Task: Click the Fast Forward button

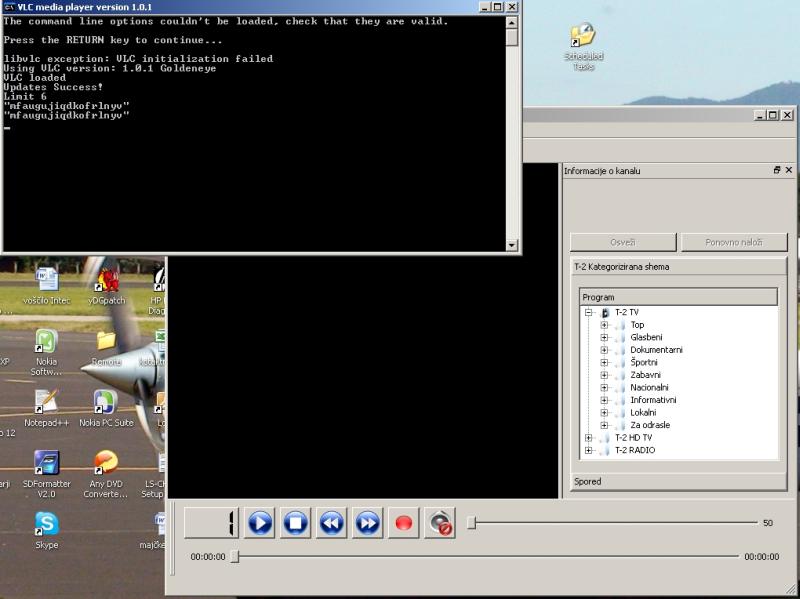Action: [367, 522]
